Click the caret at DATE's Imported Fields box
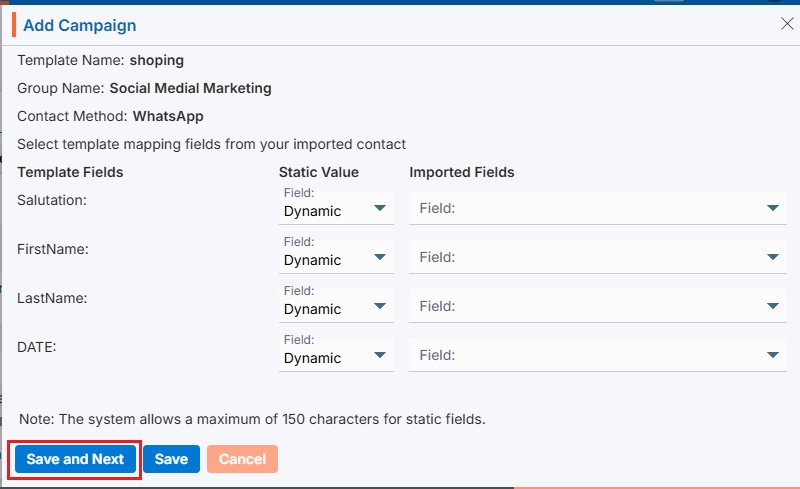This screenshot has width=800, height=489. pyautogui.click(x=772, y=355)
